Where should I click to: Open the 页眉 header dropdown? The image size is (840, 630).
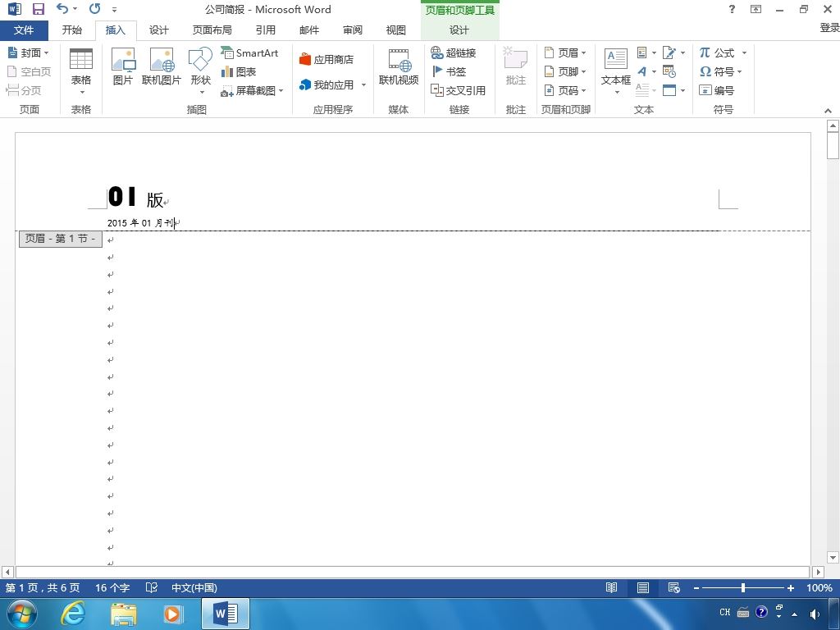565,52
